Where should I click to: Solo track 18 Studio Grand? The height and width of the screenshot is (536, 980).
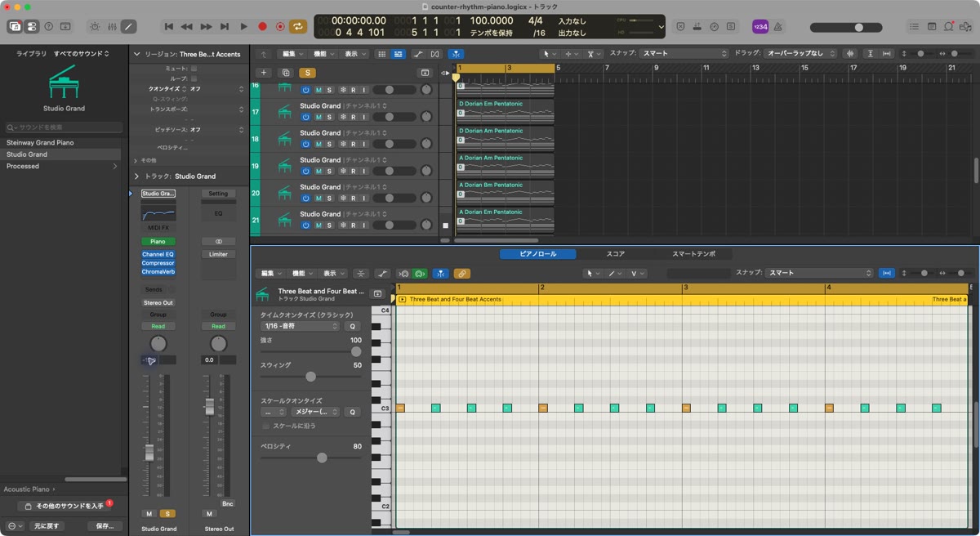(x=330, y=144)
